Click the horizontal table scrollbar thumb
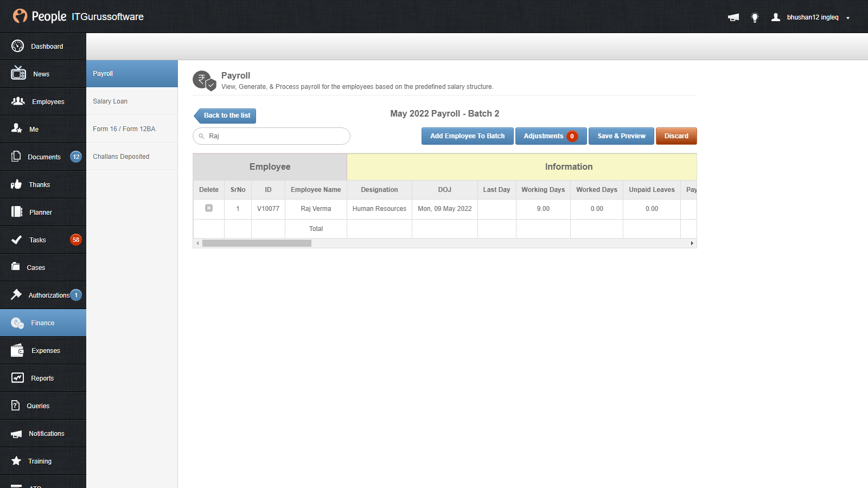Viewport: 868px width, 488px height. (257, 243)
